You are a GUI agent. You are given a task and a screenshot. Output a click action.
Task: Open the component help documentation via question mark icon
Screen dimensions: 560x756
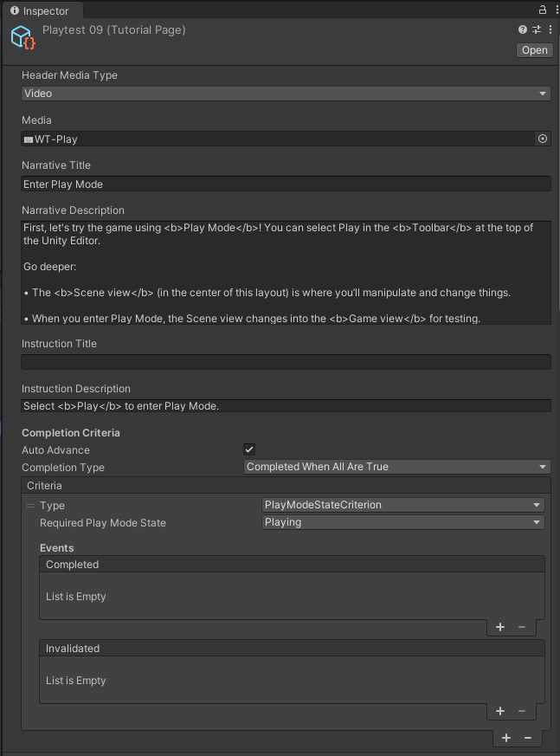click(520, 29)
